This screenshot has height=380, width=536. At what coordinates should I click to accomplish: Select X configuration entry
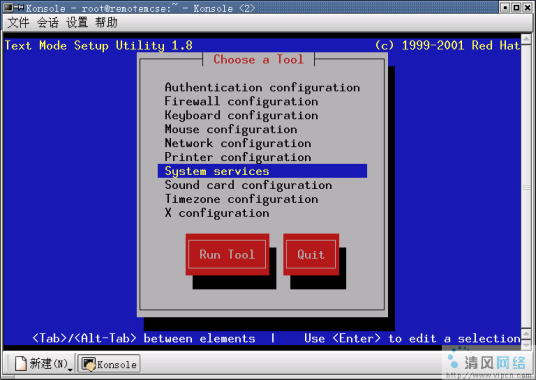217,213
